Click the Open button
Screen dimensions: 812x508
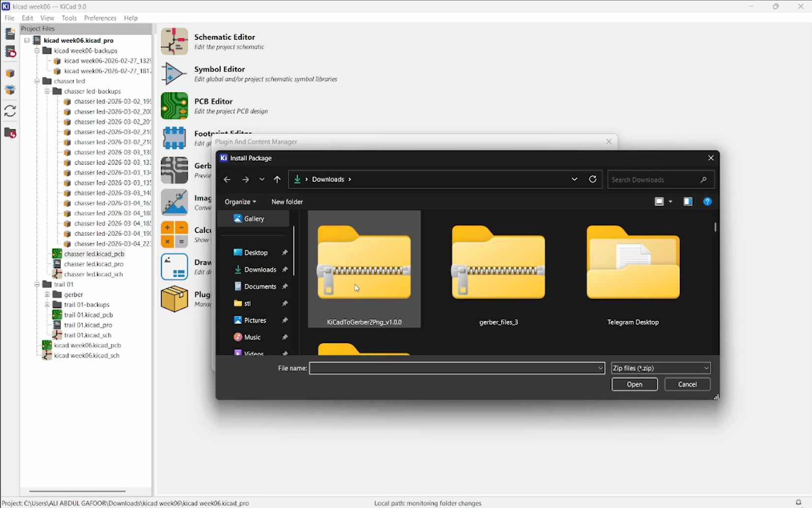(635, 384)
